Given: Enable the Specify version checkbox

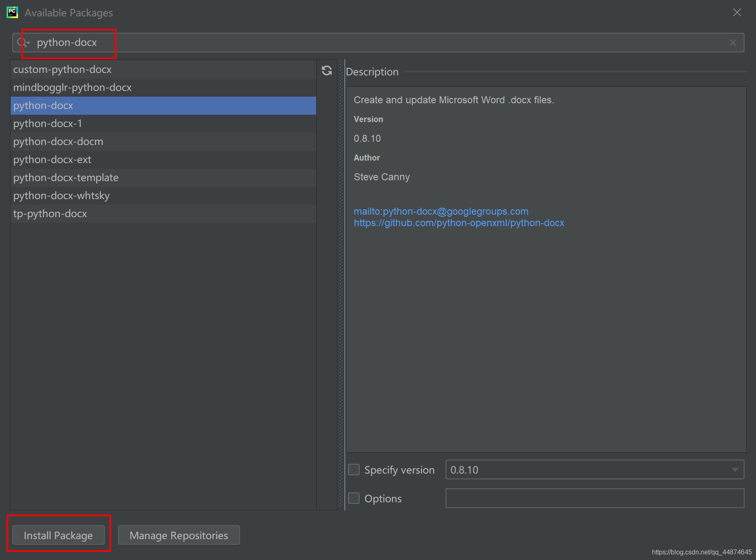Looking at the screenshot, I should coord(354,469).
